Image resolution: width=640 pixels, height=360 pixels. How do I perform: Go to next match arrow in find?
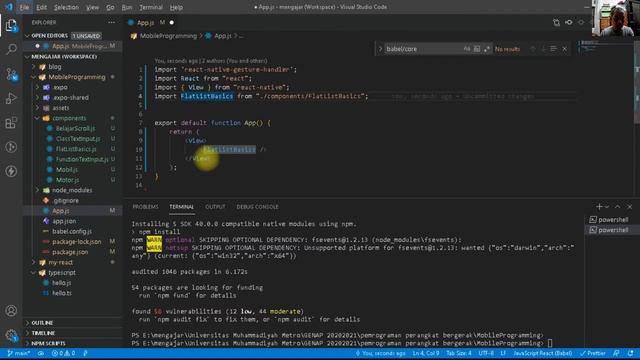tap(543, 49)
